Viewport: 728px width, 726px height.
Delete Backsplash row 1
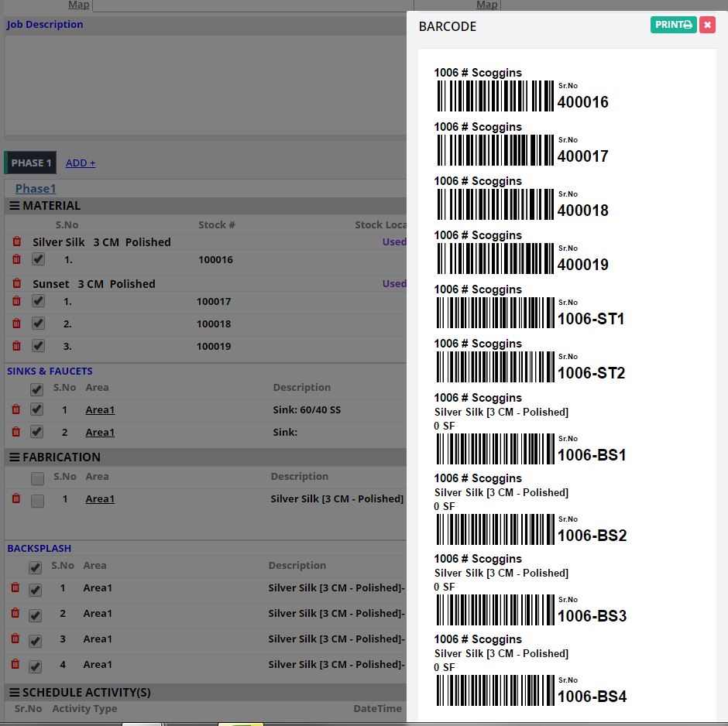pos(15,587)
